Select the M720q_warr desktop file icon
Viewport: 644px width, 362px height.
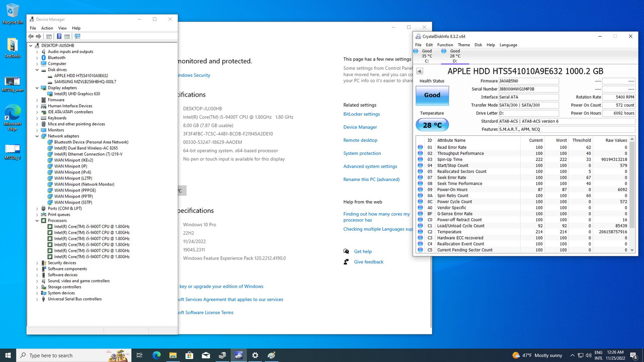coord(13,84)
